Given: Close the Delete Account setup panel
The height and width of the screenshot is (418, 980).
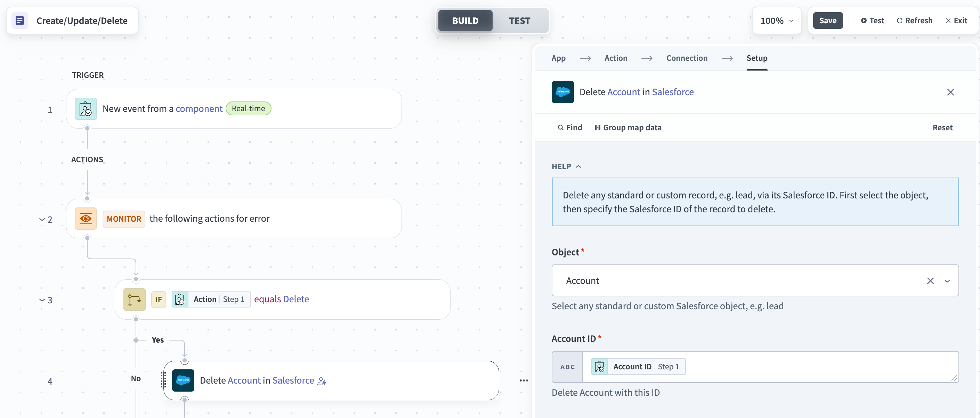Looking at the screenshot, I should [950, 92].
